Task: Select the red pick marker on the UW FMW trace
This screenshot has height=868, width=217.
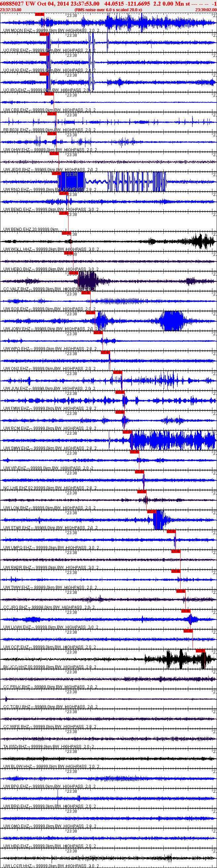Action: pos(120,392)
